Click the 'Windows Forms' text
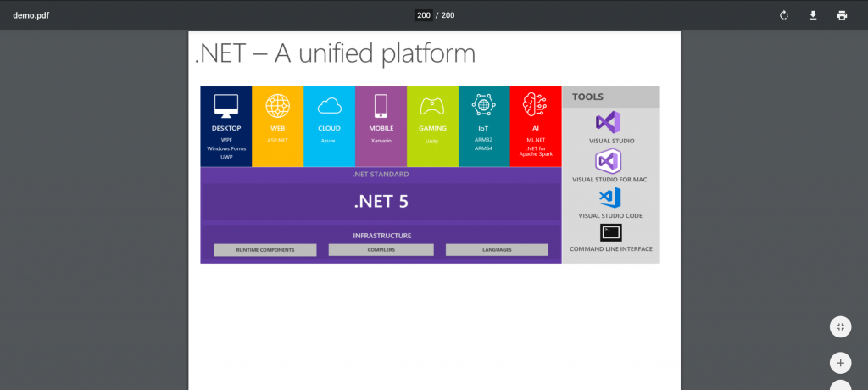The width and height of the screenshot is (868, 390). click(x=226, y=148)
